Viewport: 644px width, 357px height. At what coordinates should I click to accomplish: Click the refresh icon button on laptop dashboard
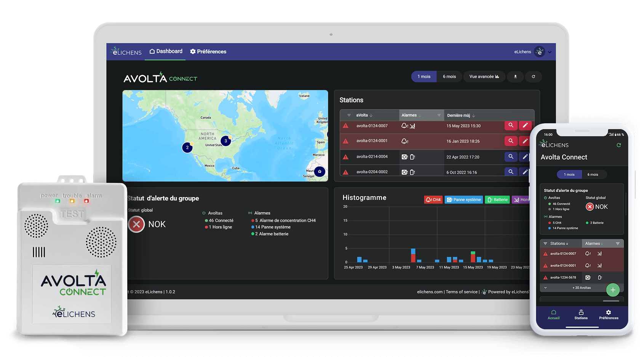coord(533,76)
